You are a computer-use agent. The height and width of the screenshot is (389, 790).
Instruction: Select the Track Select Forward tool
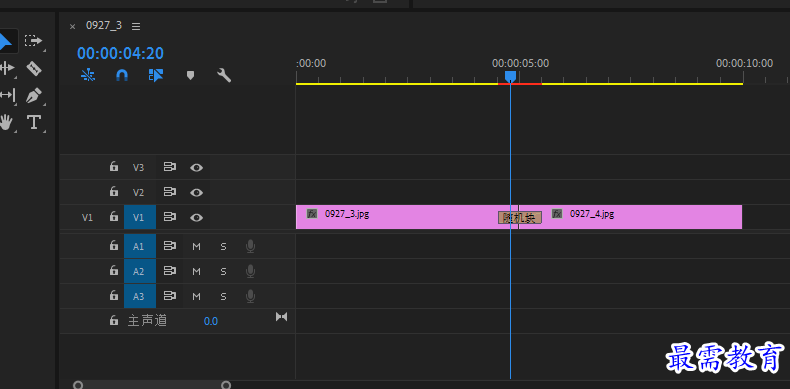point(34,40)
